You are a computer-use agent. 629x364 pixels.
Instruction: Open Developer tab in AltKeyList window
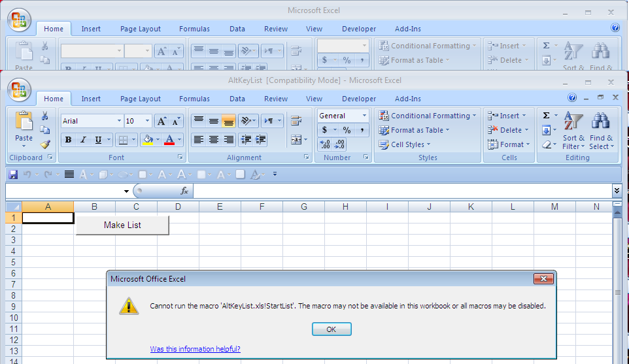click(359, 99)
